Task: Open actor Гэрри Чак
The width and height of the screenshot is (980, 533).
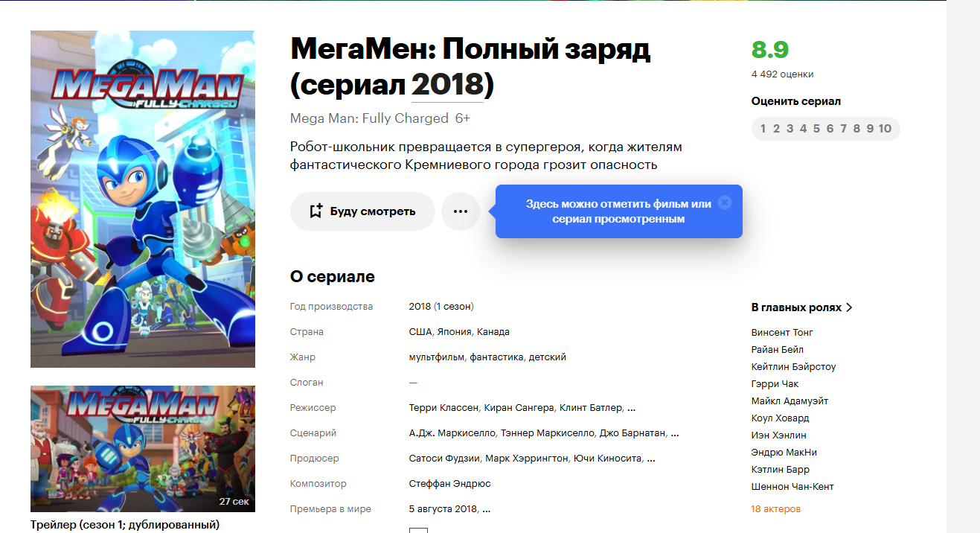Action: [775, 384]
